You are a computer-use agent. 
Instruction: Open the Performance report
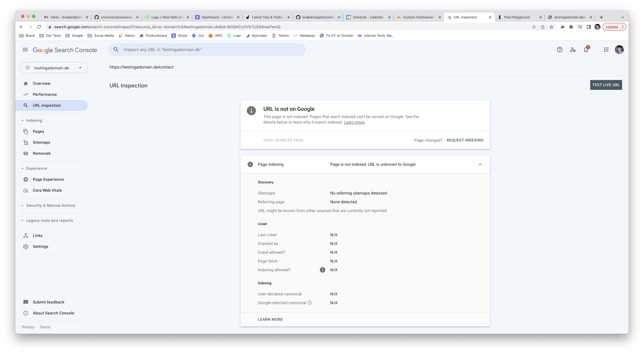tap(51, 94)
